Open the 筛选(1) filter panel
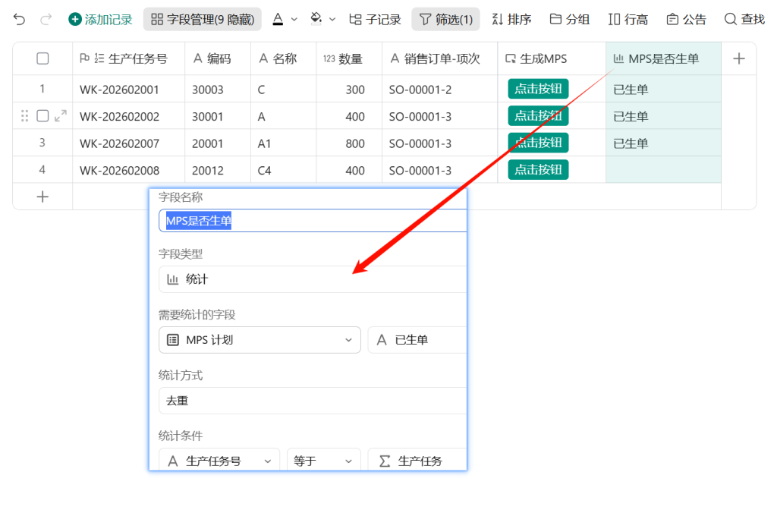 point(445,19)
